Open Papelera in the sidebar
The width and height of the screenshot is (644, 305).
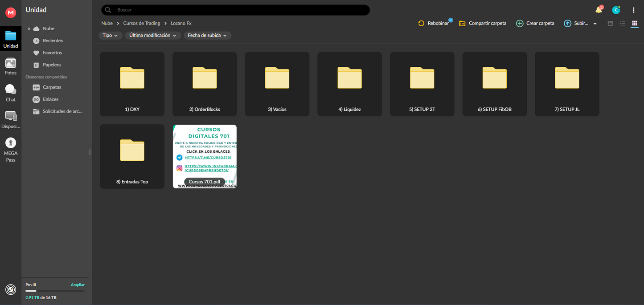pyautogui.click(x=52, y=65)
